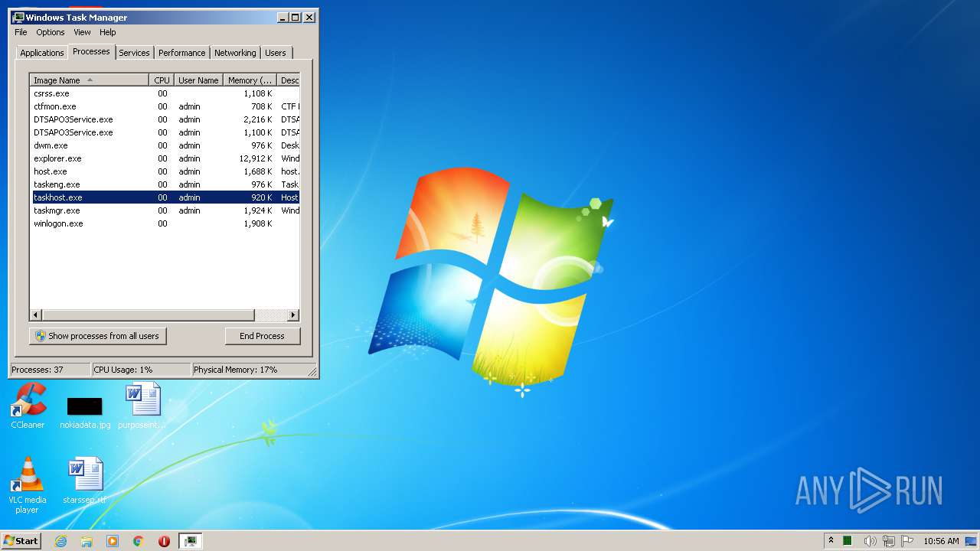Sort by Image Name column header
Image resolution: width=980 pixels, height=551 pixels.
[x=90, y=80]
